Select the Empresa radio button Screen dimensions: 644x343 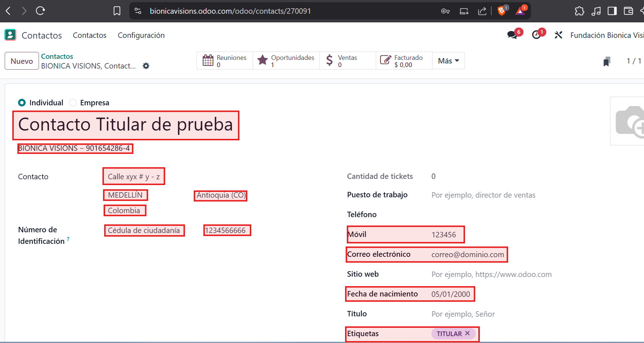(73, 103)
